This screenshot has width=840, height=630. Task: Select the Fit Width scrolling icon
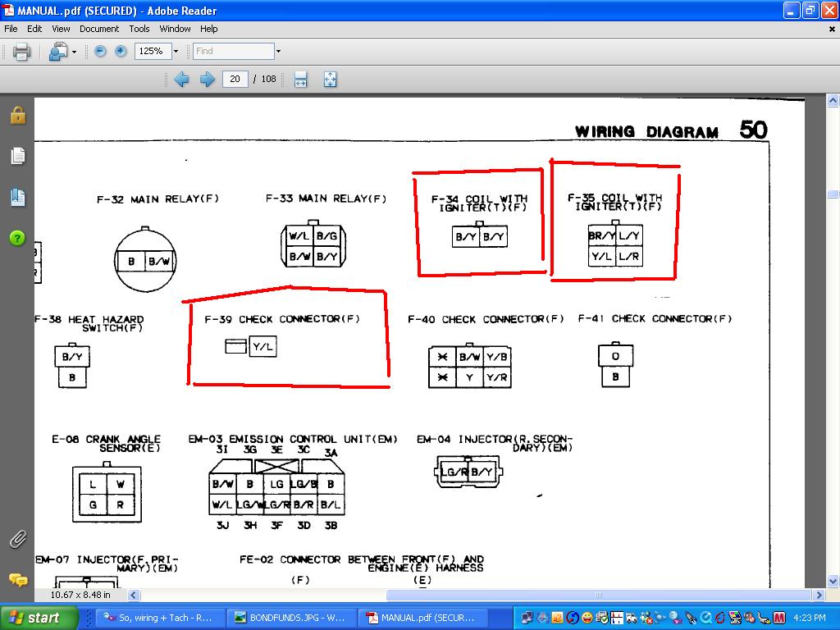coord(300,80)
